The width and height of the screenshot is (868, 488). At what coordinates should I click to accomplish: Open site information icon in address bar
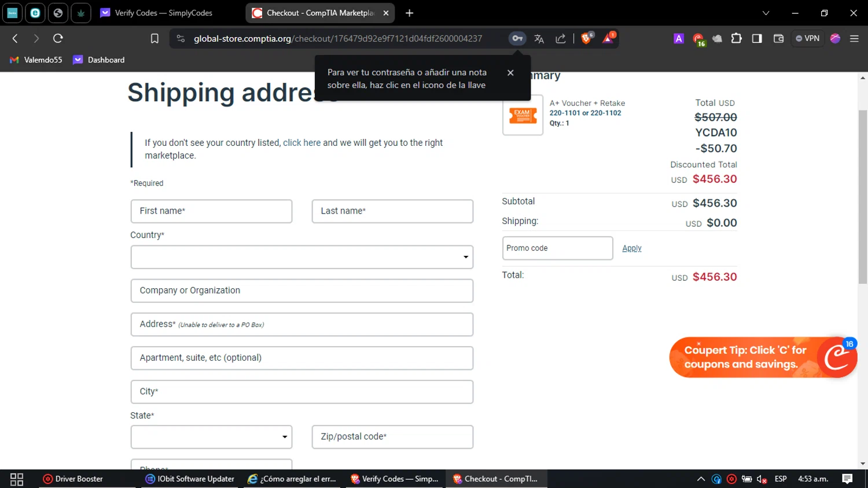pyautogui.click(x=181, y=38)
